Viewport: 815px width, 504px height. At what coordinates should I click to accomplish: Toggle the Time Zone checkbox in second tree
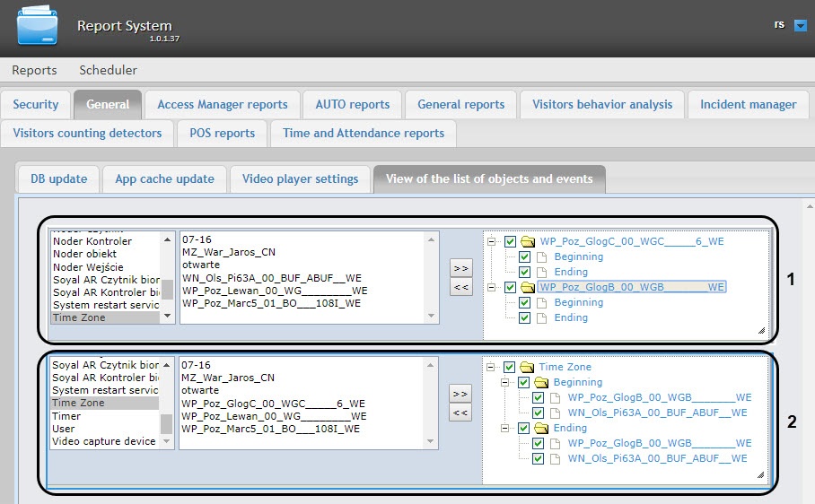(511, 367)
